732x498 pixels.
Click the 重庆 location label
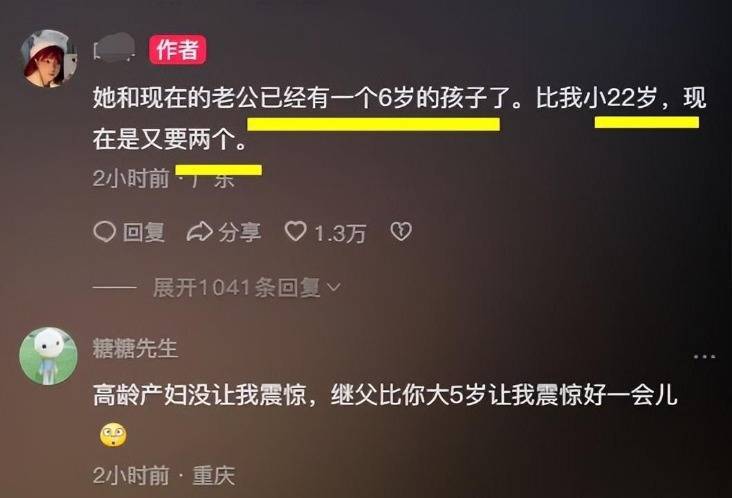tap(214, 476)
